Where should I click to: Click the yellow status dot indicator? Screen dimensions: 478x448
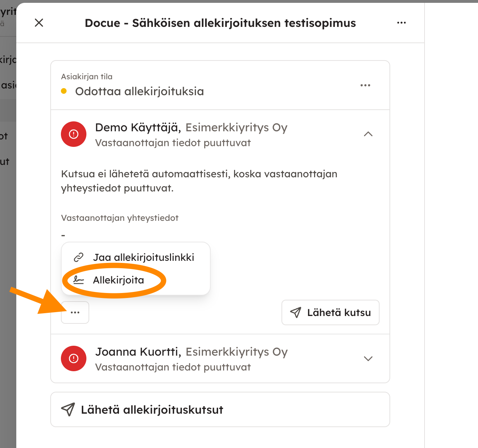[x=64, y=91]
